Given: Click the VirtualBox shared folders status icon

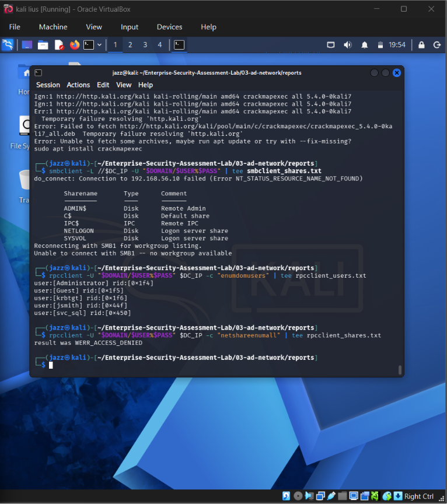Looking at the screenshot, I should (x=342, y=496).
